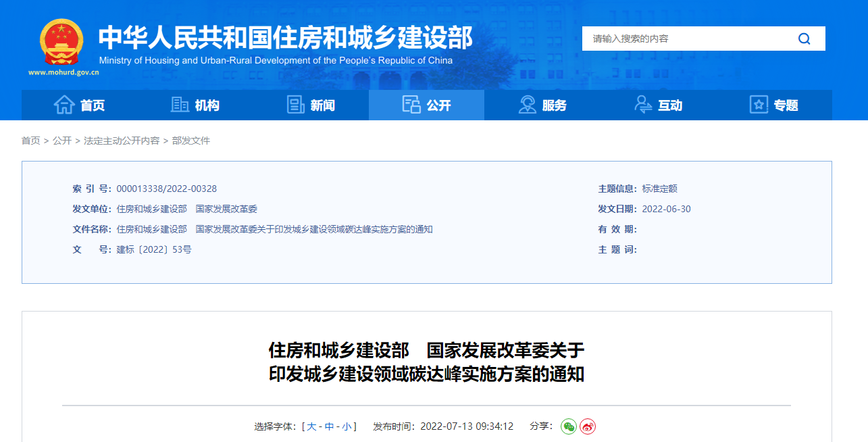Click the ministry name heading 中华人民共和国住房和城乡建设部
868x442 pixels.
point(286,38)
